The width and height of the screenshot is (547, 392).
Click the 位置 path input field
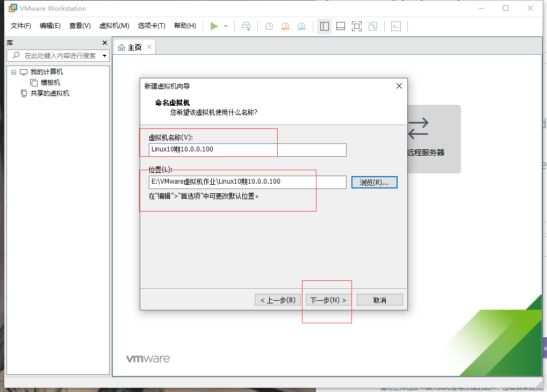click(247, 182)
